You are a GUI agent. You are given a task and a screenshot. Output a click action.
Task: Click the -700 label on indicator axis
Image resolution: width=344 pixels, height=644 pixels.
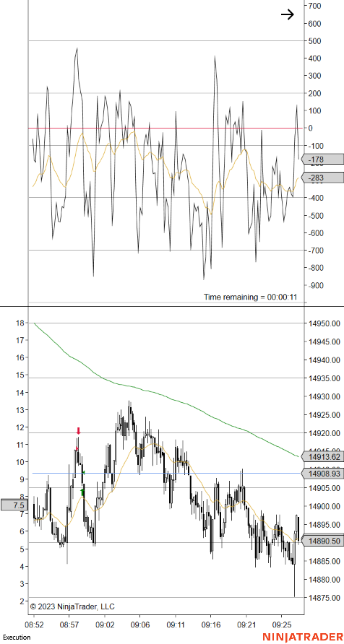315,250
